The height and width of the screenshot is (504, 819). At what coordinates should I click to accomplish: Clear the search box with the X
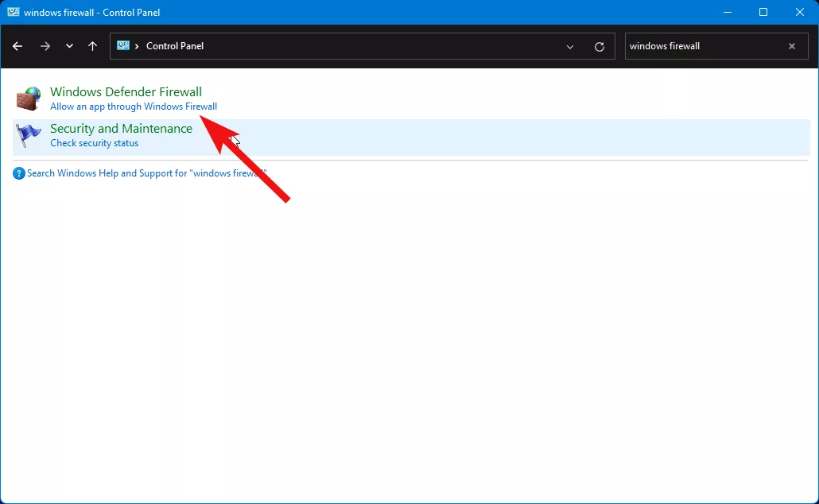pos(792,46)
